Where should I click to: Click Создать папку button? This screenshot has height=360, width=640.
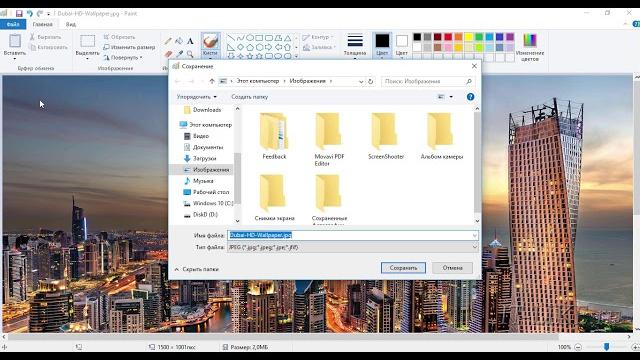249,97
